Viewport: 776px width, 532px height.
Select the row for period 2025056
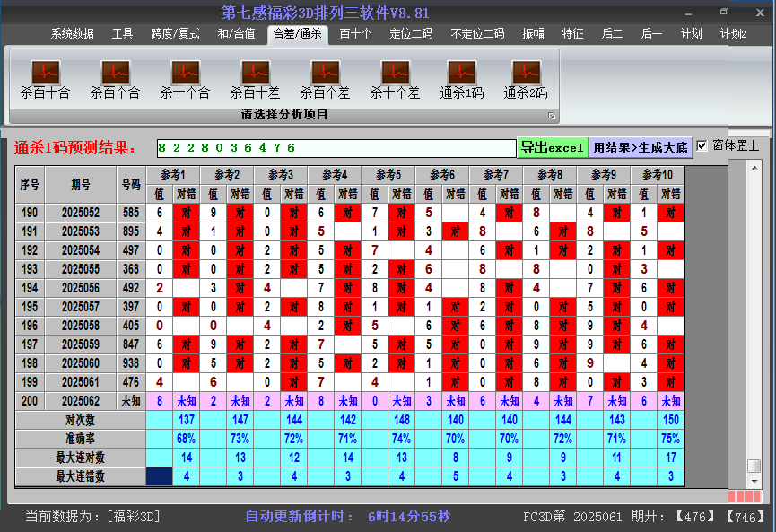pos(349,288)
